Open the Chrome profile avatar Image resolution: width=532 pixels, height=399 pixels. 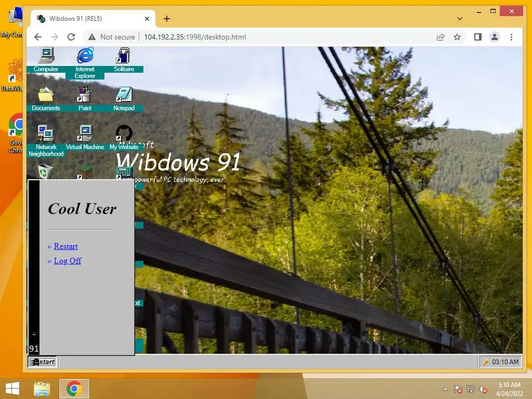click(x=495, y=37)
